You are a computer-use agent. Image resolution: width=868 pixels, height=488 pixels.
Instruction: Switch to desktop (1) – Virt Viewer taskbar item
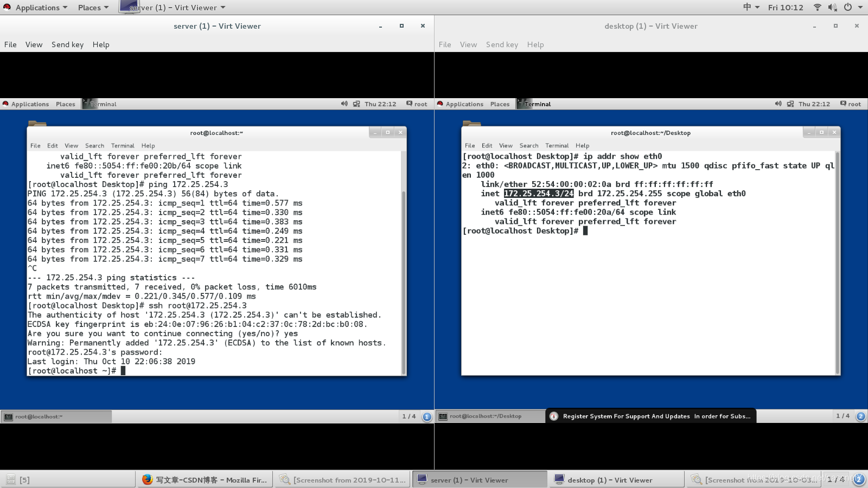617,480
